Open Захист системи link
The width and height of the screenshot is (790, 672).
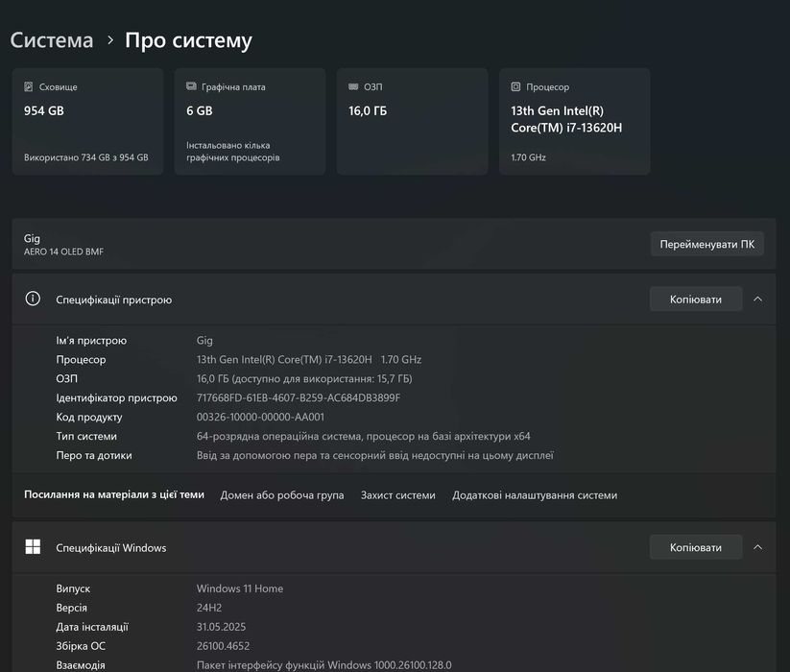[x=398, y=495]
